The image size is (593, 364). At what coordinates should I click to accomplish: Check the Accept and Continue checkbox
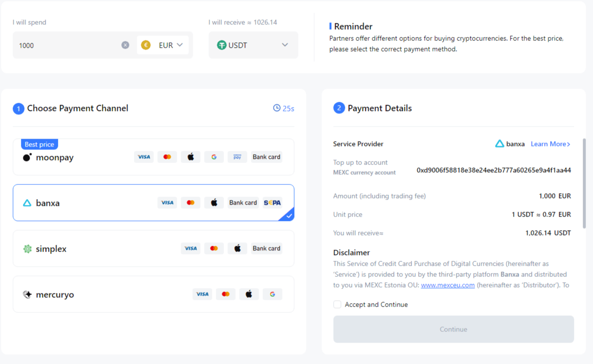337,305
